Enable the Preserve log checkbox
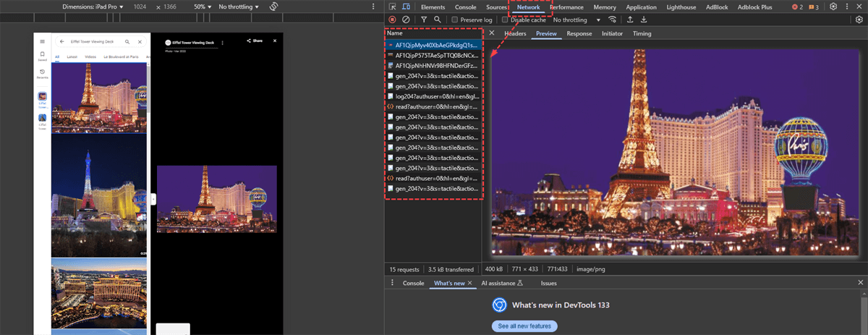This screenshot has height=335, width=868. click(x=454, y=20)
